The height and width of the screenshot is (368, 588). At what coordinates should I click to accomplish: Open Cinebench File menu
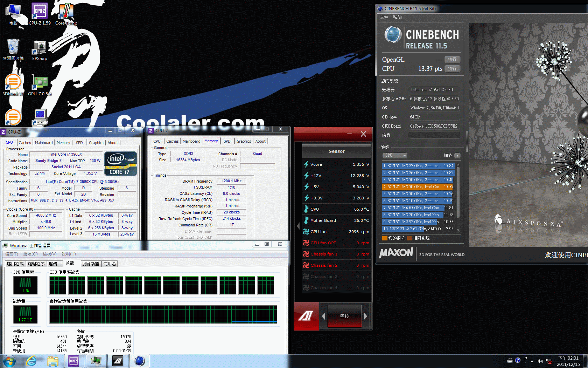coord(384,17)
